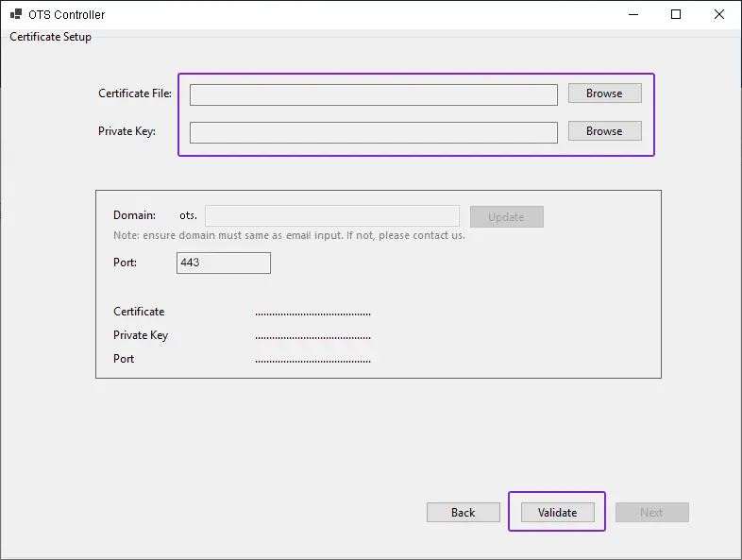Browse for the Private Key file
This screenshot has height=560, width=742.
(604, 131)
